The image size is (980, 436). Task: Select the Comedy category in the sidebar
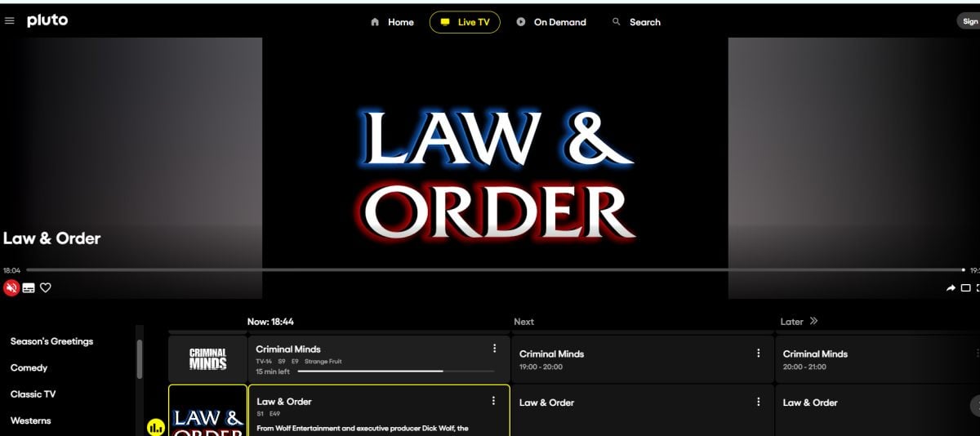[29, 367]
